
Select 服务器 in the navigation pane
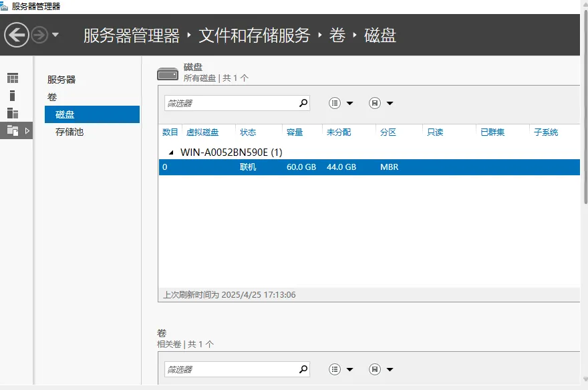click(61, 80)
